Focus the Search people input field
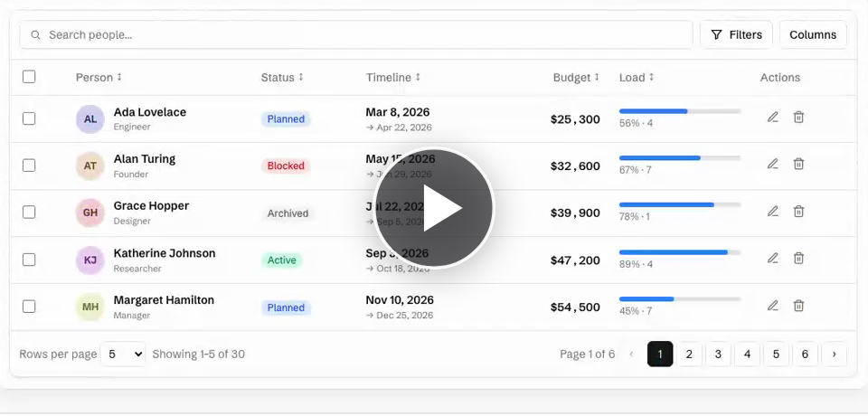 tap(356, 35)
